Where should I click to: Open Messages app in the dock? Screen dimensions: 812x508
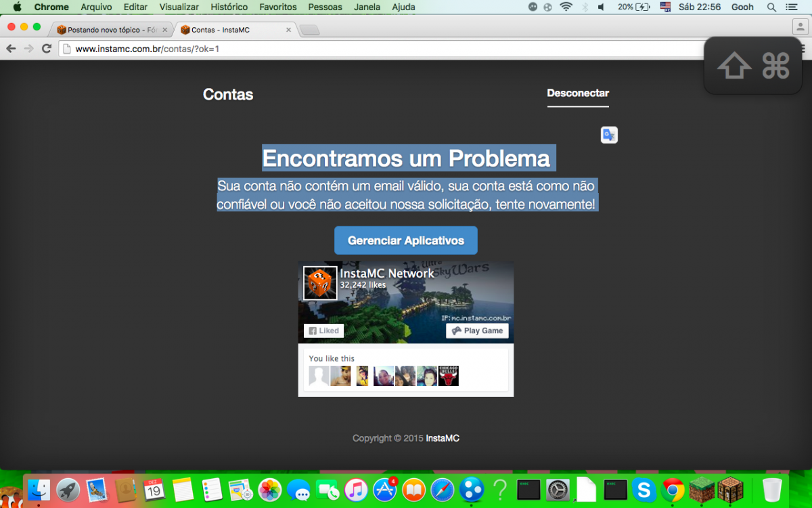pyautogui.click(x=298, y=490)
